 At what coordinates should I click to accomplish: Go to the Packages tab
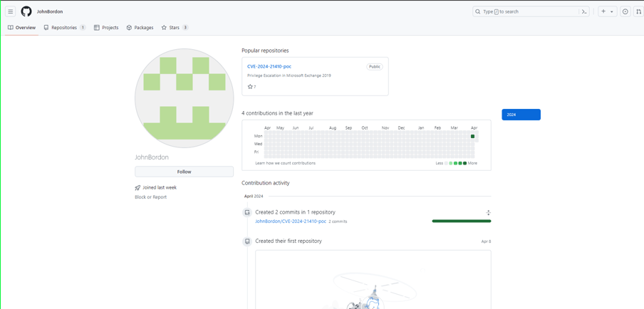pos(140,28)
